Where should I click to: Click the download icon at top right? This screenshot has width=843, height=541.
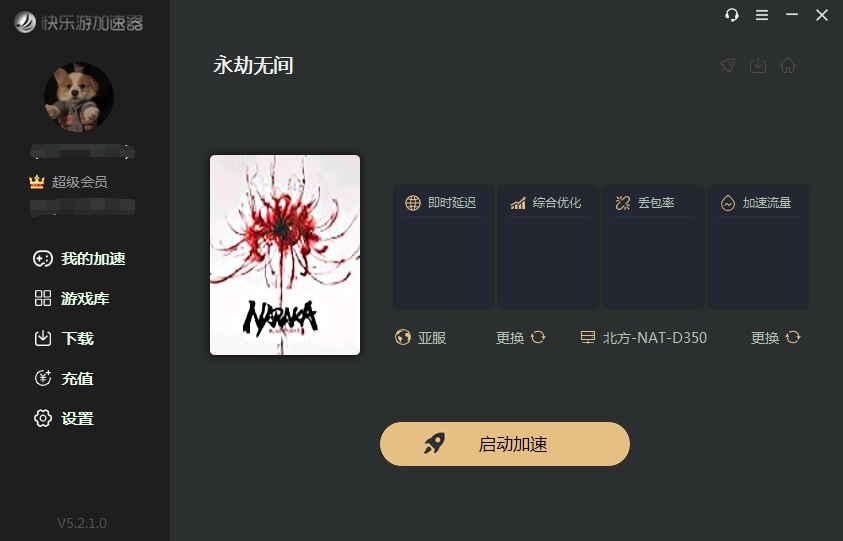point(758,66)
